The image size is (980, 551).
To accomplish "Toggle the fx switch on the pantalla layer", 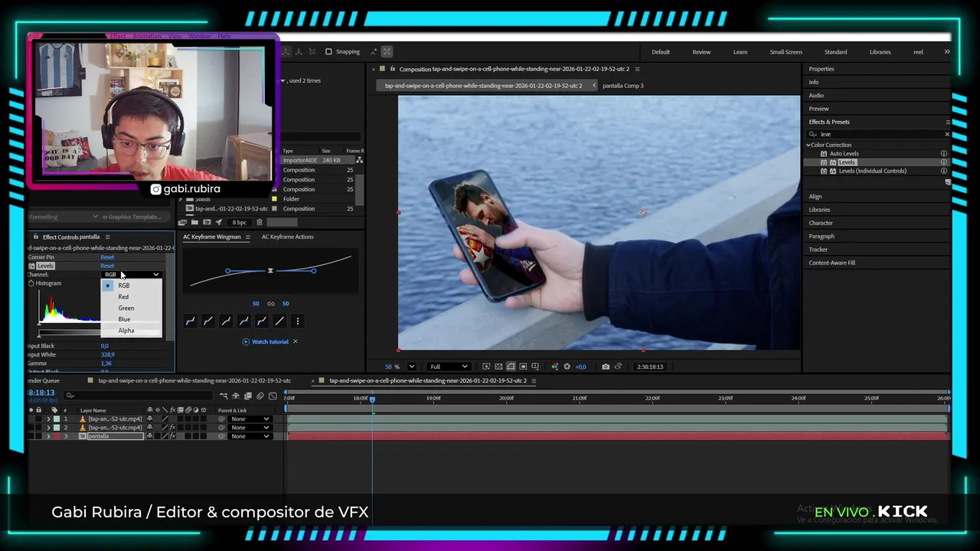I will click(x=172, y=436).
